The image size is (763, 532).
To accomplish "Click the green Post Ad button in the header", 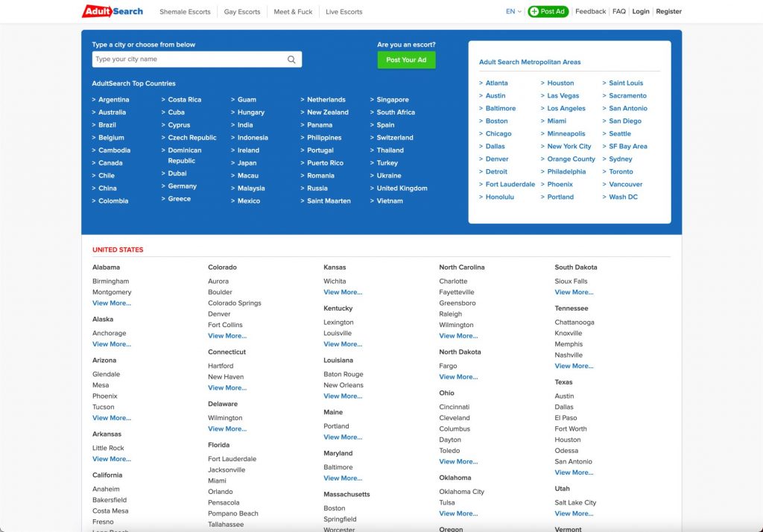I will [x=548, y=11].
